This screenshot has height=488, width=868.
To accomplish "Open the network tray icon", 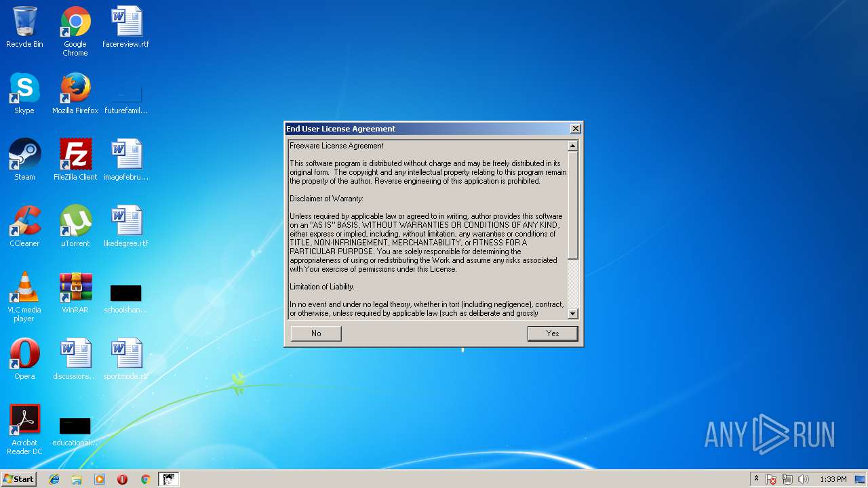I will (x=787, y=479).
